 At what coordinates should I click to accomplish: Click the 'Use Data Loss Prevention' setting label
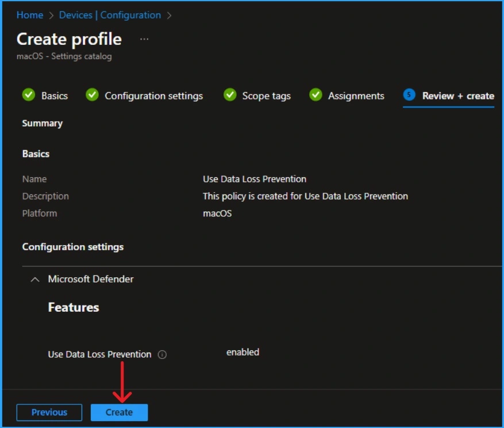click(x=99, y=354)
